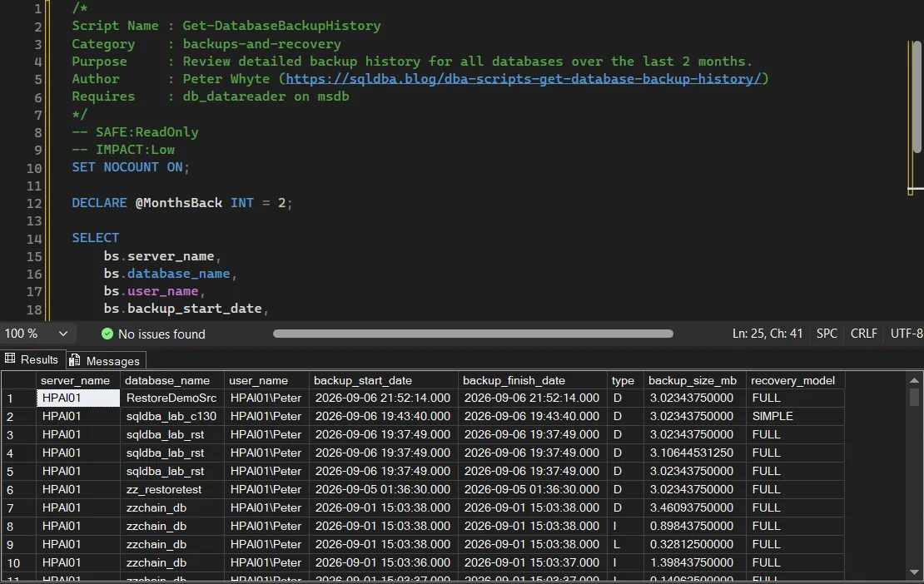Click the zz_restoretest database cell
The width and height of the screenshot is (924, 584).
(x=172, y=490)
